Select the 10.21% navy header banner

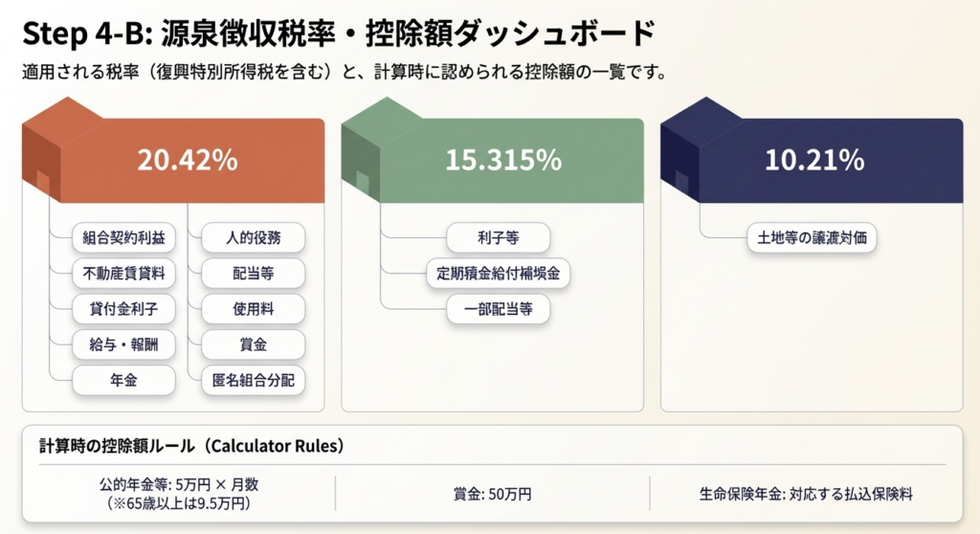[814, 161]
